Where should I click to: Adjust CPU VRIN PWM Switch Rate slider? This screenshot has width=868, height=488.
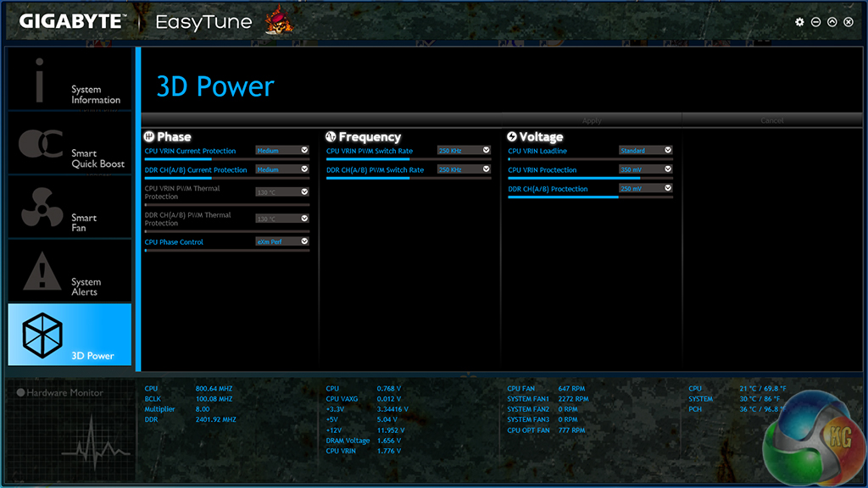[409, 159]
